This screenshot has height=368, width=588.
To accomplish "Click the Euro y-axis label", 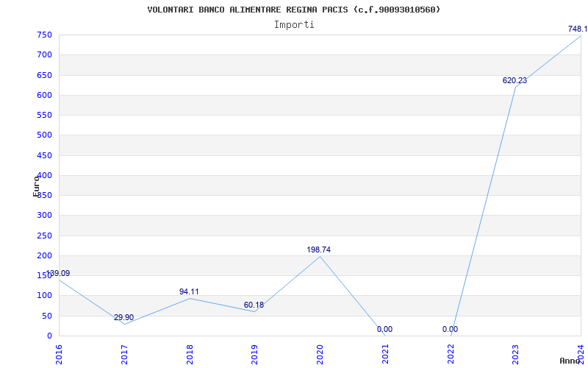I will [36, 186].
